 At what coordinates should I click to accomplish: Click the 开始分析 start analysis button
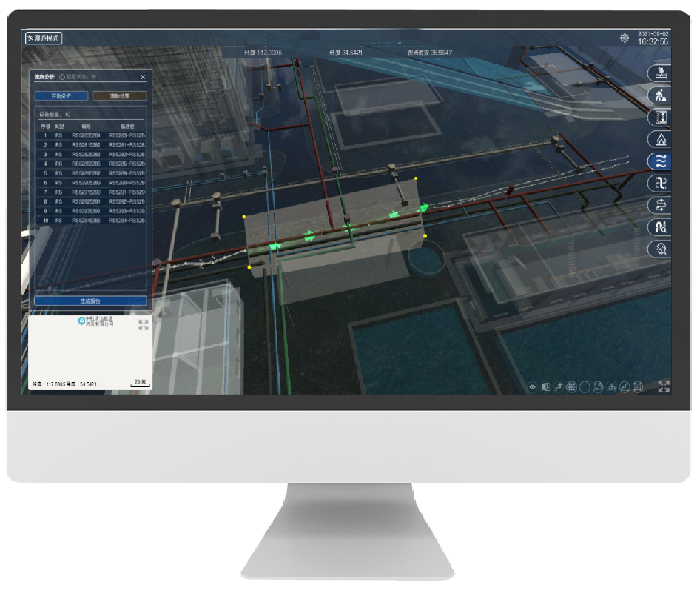click(61, 96)
